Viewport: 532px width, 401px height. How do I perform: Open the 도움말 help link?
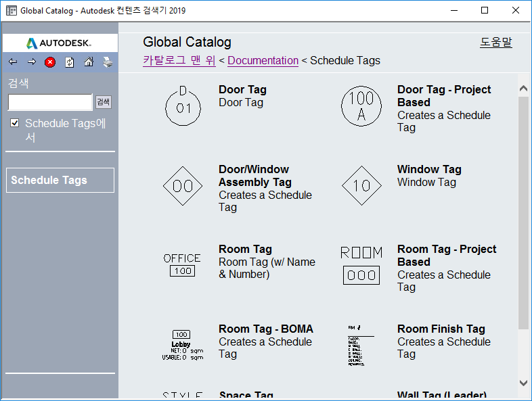tap(495, 42)
